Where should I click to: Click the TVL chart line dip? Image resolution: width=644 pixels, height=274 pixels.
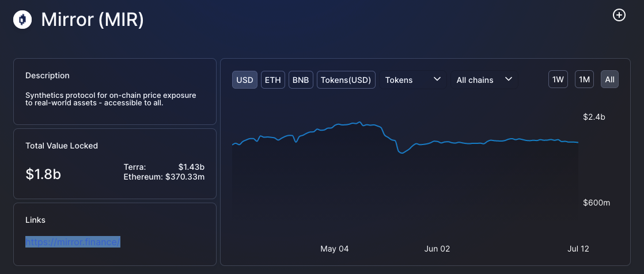coord(401,152)
